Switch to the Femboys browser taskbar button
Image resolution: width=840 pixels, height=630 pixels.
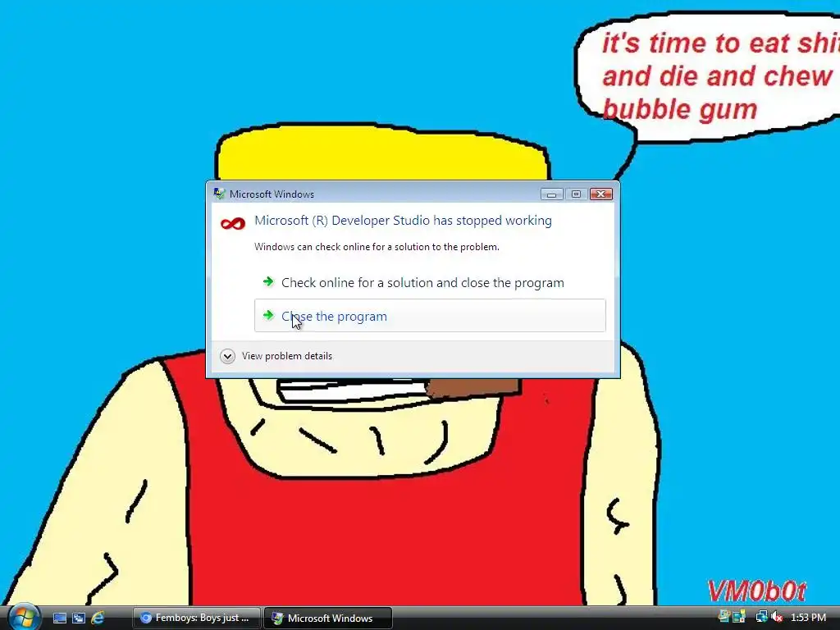[x=196, y=619]
